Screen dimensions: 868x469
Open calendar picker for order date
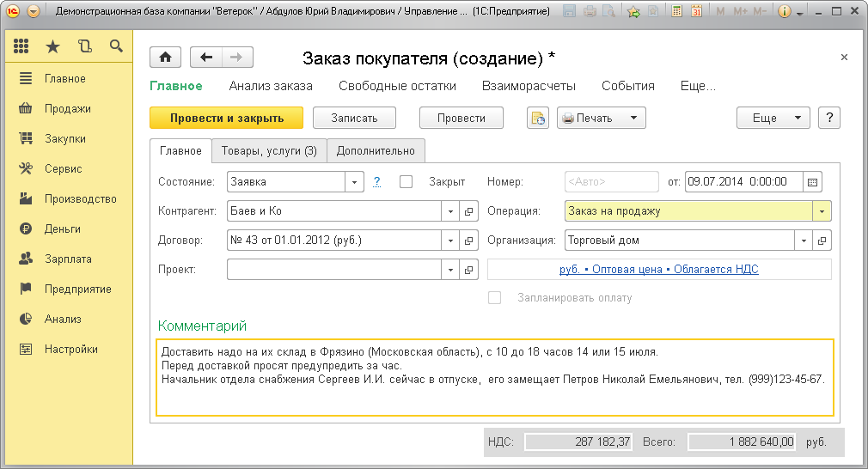pyautogui.click(x=813, y=181)
